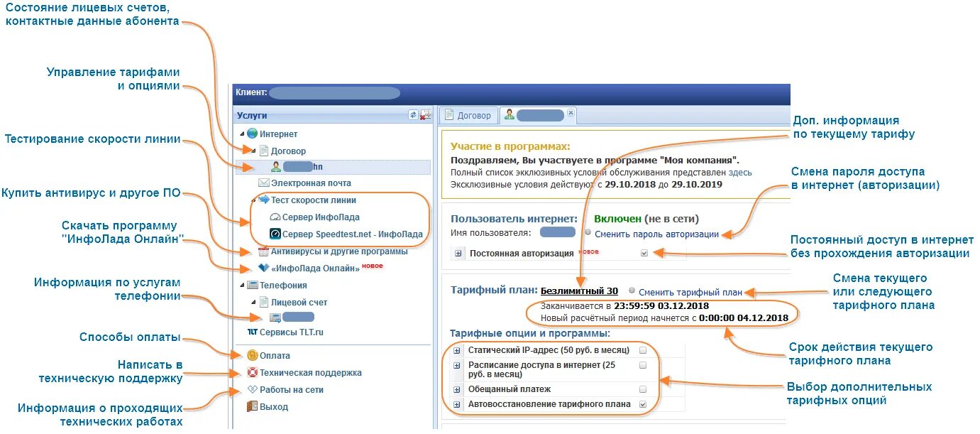Expand the Обещанный платеж plus box
Image resolution: width=980 pixels, height=434 pixels.
pos(458,389)
